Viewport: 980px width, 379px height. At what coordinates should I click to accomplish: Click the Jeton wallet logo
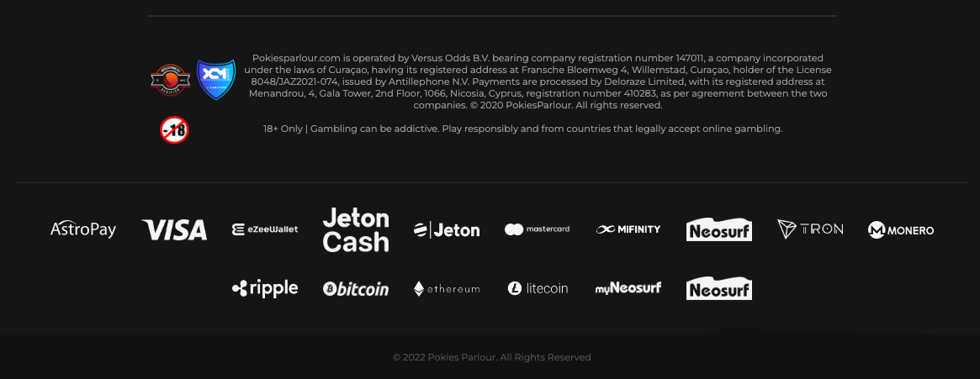click(x=447, y=229)
